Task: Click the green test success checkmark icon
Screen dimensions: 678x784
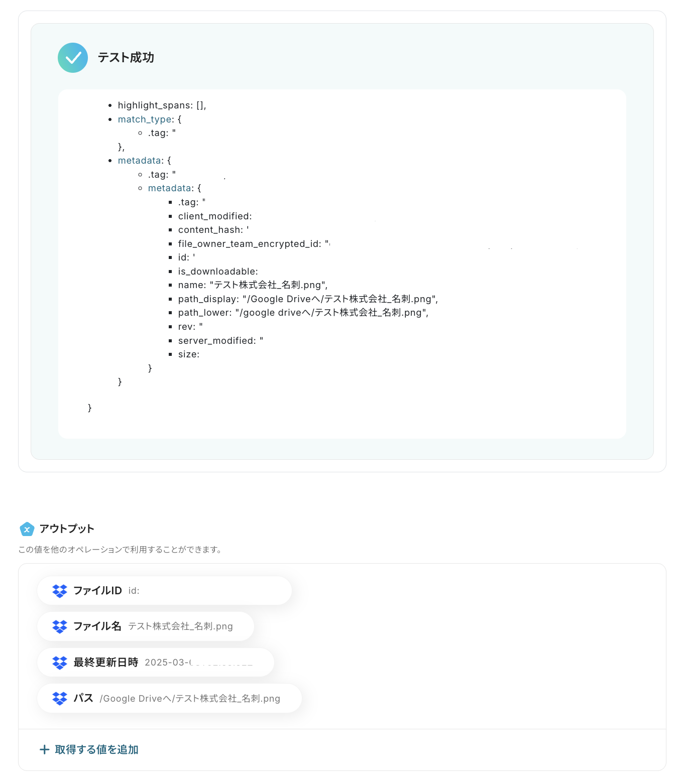Action: tap(73, 58)
